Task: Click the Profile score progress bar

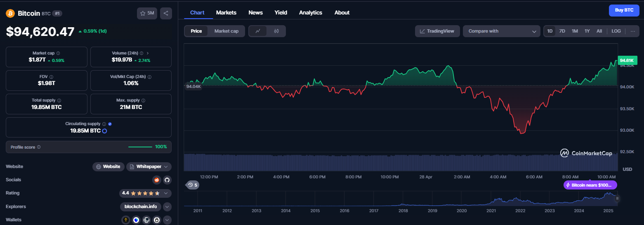Action: (x=140, y=147)
